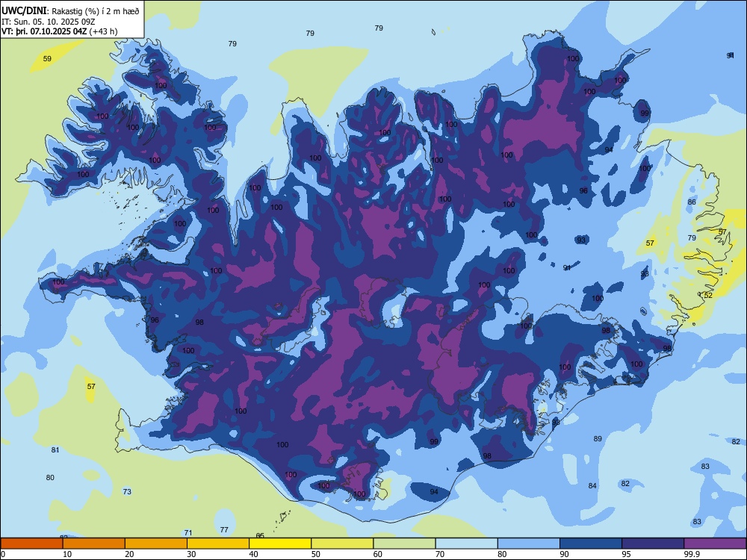Click the legend tick label 20
This screenshot has height=560, width=747.
(129, 554)
